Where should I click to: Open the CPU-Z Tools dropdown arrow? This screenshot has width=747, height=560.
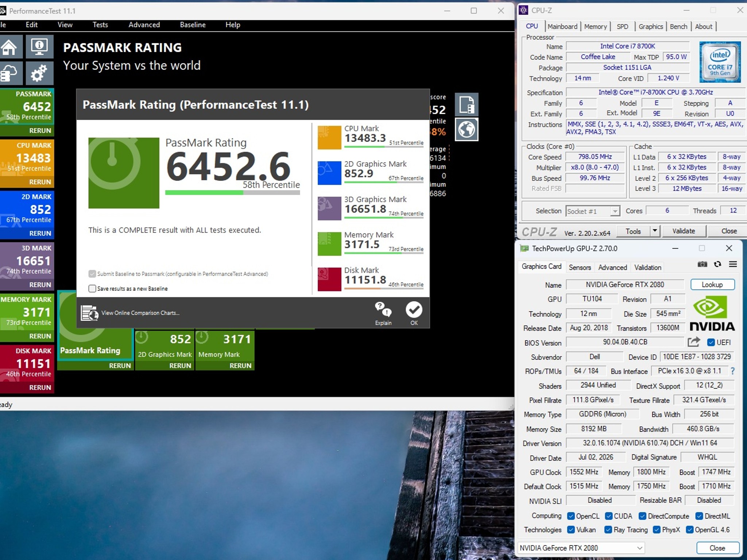(655, 231)
